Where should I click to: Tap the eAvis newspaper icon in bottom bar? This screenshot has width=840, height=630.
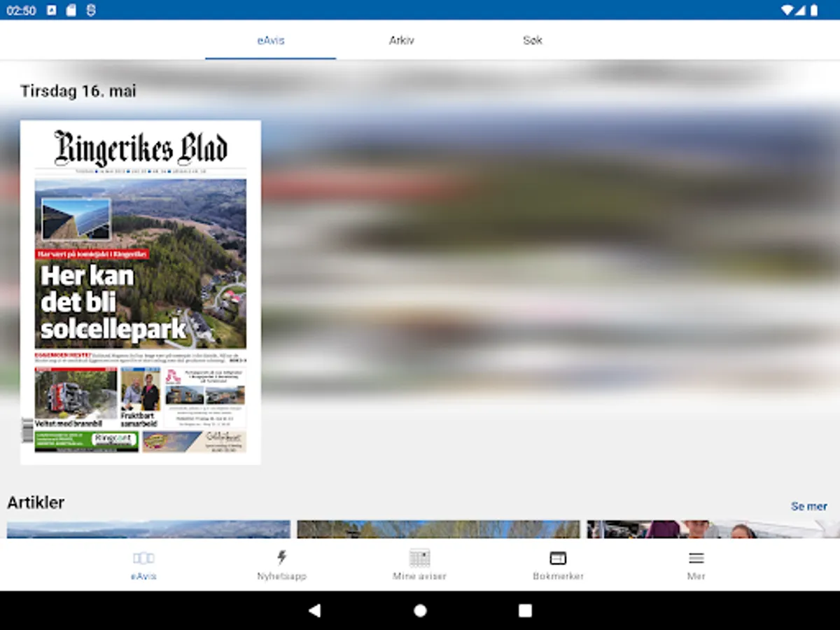[143, 558]
